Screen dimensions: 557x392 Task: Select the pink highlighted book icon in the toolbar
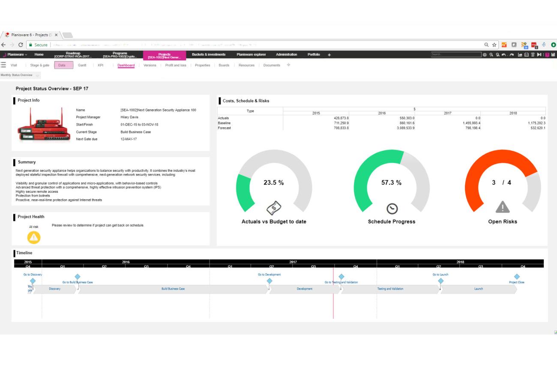[x=547, y=55]
